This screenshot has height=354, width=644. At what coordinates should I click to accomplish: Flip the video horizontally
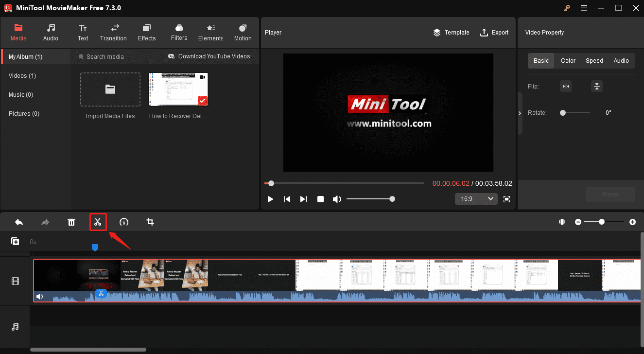pos(566,87)
